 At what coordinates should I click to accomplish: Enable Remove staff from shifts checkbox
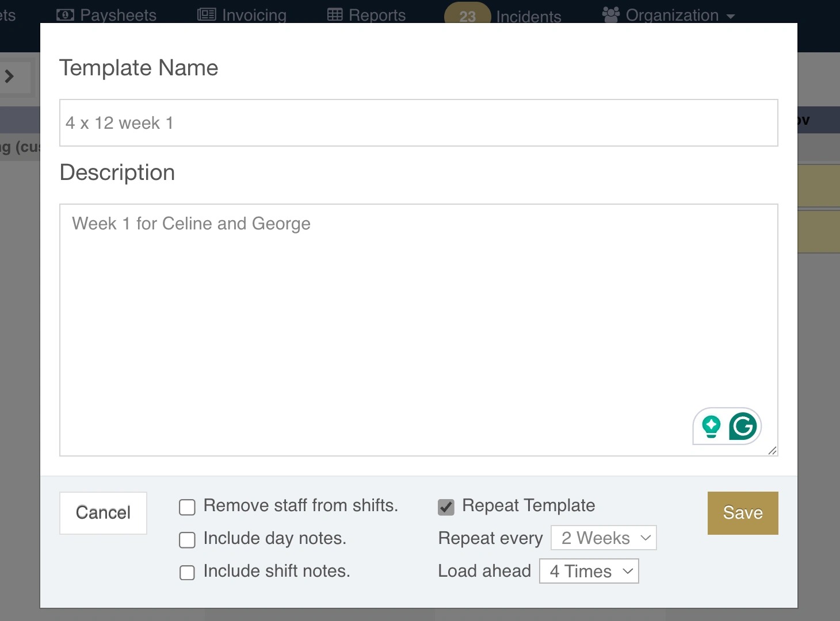tap(187, 507)
